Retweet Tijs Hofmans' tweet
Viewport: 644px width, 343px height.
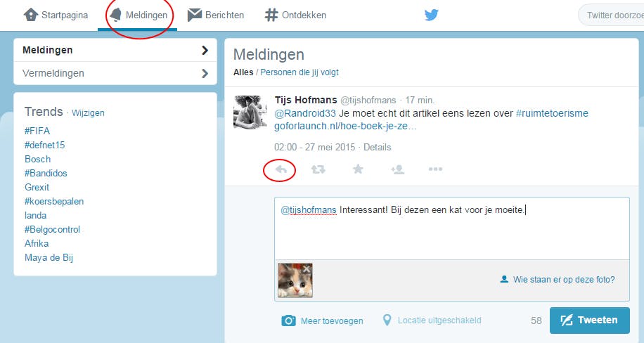coord(318,169)
